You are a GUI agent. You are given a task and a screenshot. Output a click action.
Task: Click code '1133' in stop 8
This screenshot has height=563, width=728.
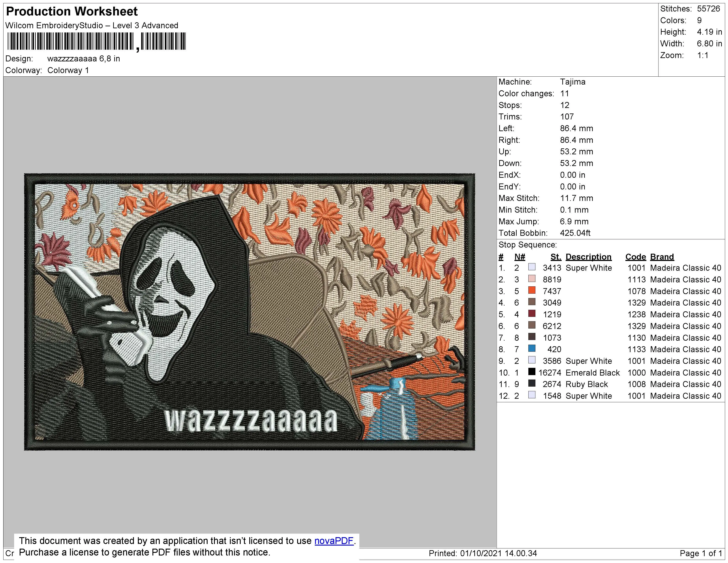click(x=636, y=349)
